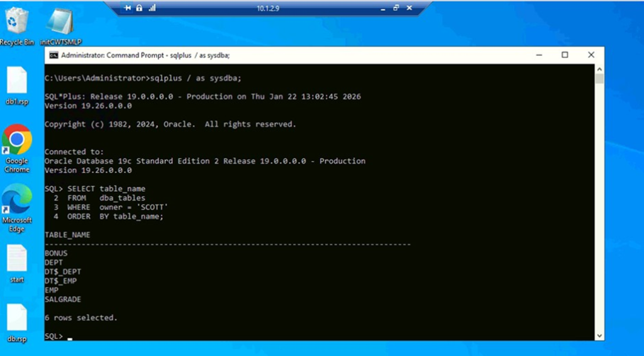Click the Oracle Database 19c Standard Edition line
The height and width of the screenshot is (356, 644).
(205, 161)
